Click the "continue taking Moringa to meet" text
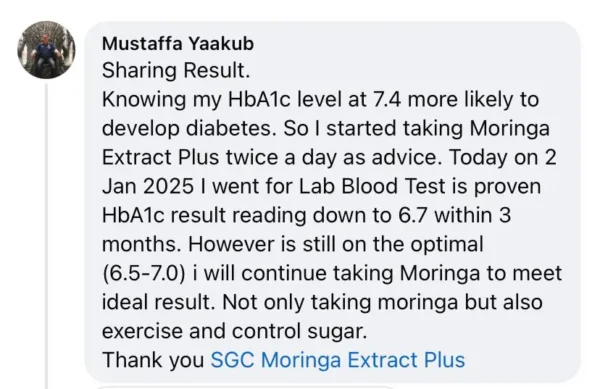 coord(401,273)
